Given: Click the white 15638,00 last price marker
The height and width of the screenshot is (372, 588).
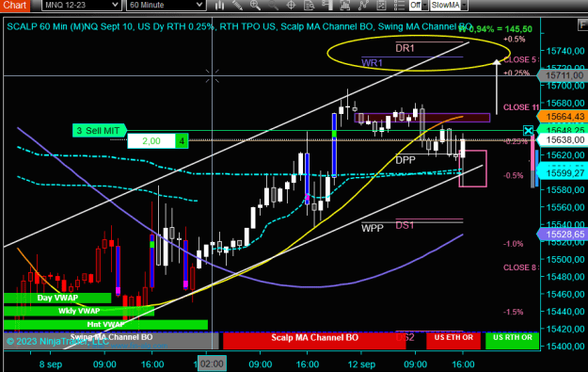Looking at the screenshot, I should click(563, 140).
